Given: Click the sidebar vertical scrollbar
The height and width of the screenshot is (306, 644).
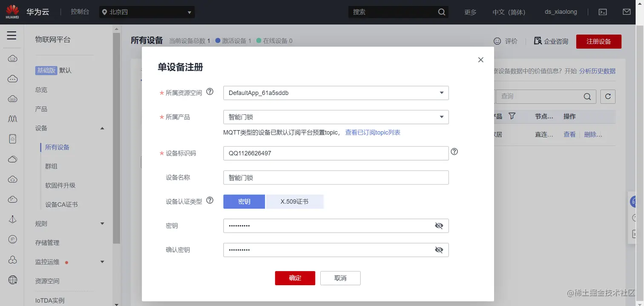Looking at the screenshot, I should pos(116,138).
